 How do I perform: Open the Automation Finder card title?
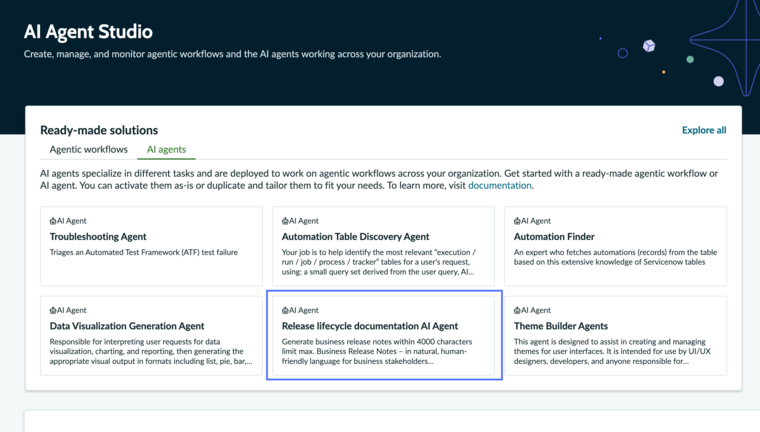554,237
